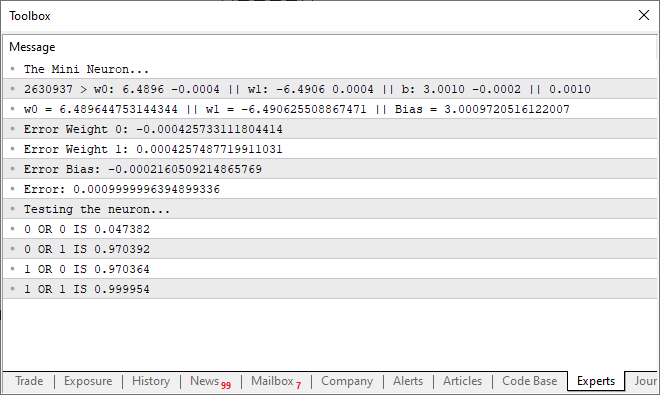Select the log row starting with 2630937
This screenshot has height=395, width=660.
pos(330,89)
